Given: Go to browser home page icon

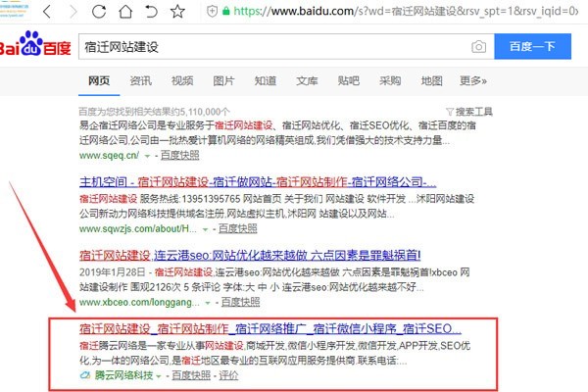Looking at the screenshot, I should pyautogui.click(x=125, y=12).
